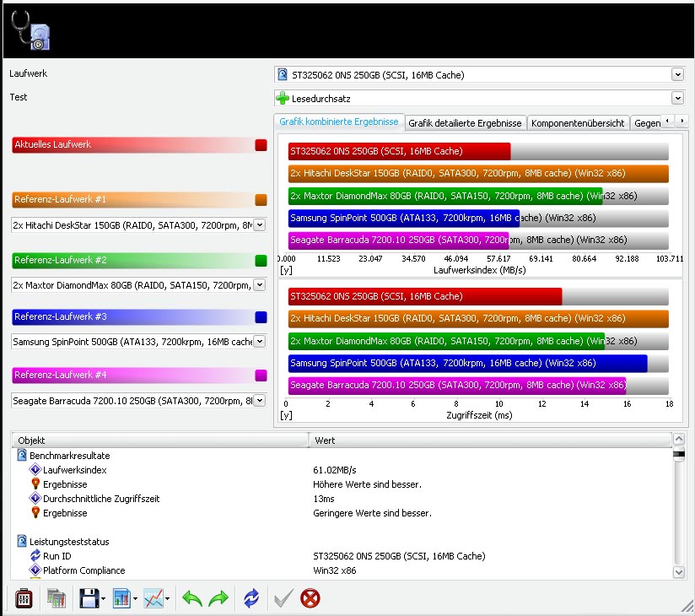Click the orange Referenz-Laufwerk #1 color swatch
Image resolution: width=695 pixels, height=616 pixels.
(261, 200)
